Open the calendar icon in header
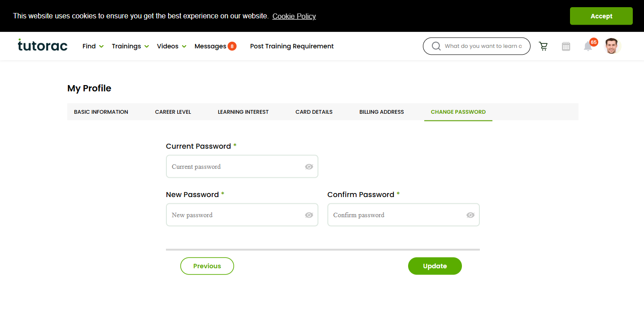This screenshot has width=644, height=322. click(x=566, y=46)
